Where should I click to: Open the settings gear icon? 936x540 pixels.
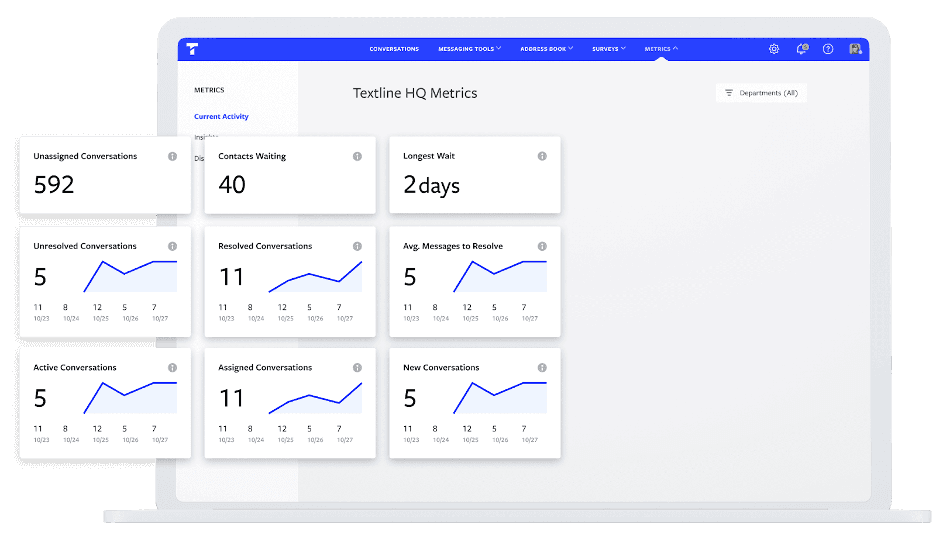[774, 49]
